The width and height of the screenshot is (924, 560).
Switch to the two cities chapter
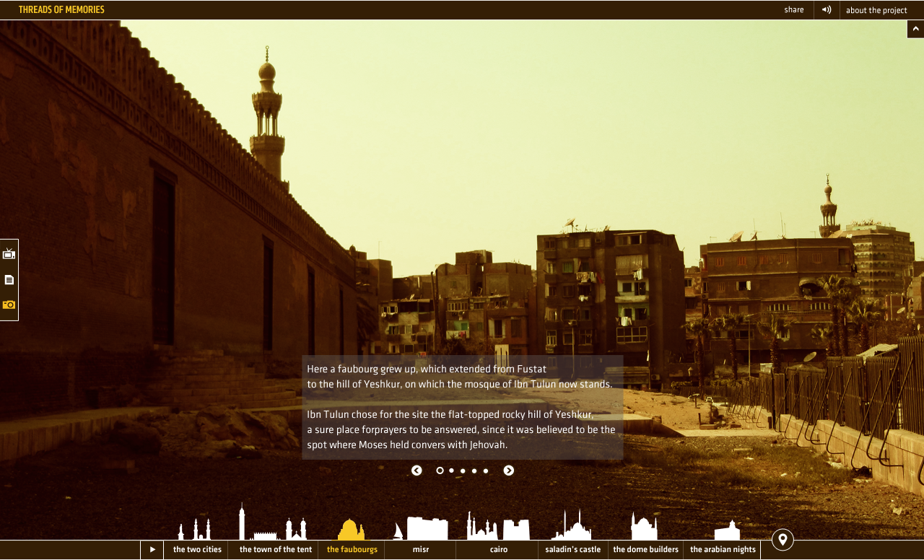click(x=197, y=550)
